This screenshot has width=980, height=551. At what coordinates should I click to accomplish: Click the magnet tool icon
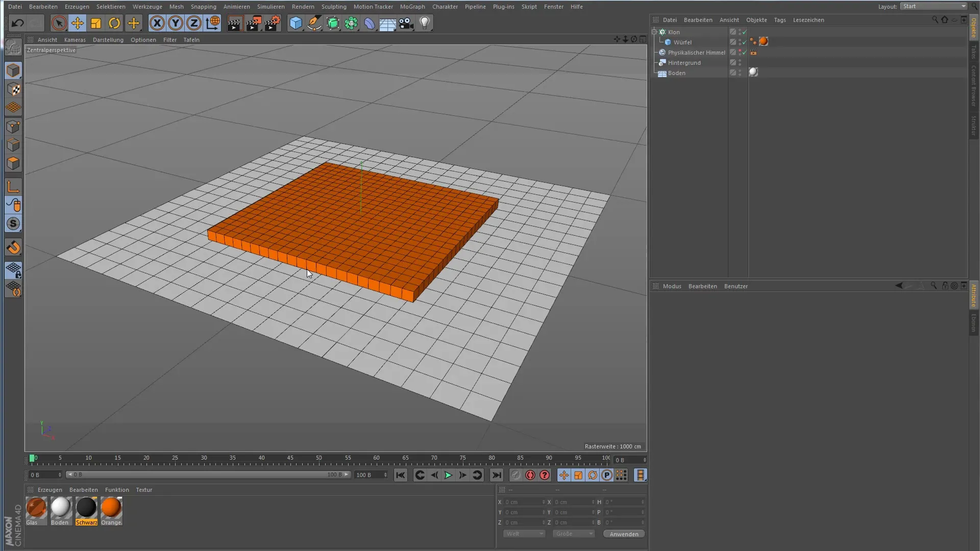point(13,247)
